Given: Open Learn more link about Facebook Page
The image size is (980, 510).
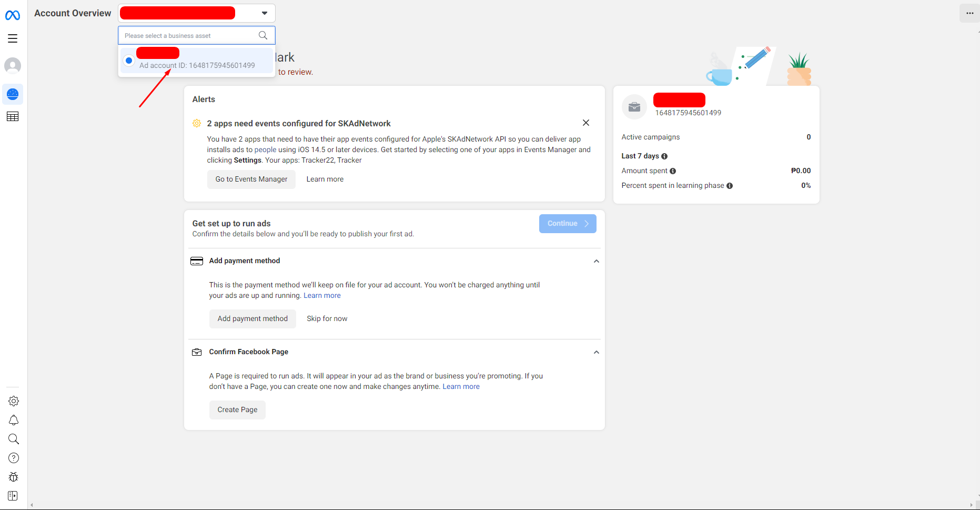Looking at the screenshot, I should [x=461, y=387].
